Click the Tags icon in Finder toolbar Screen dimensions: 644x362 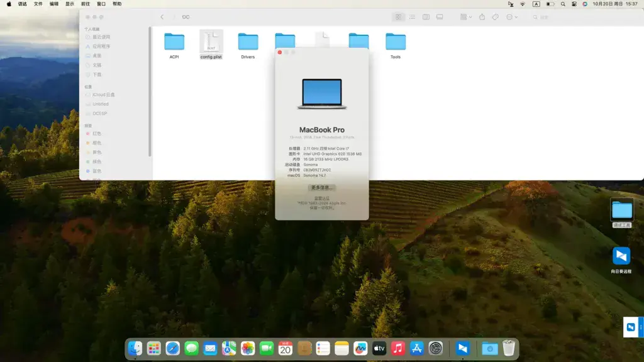[x=496, y=17]
